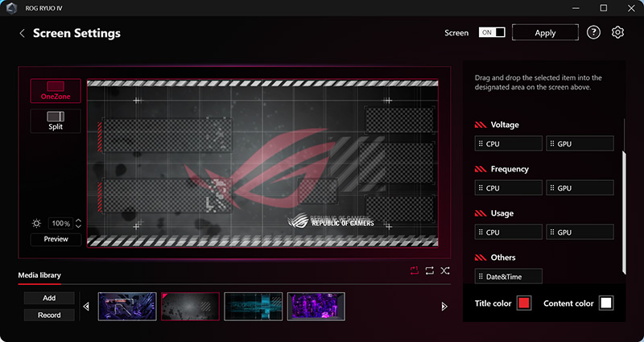Click the Record button
Viewport: 644px width, 342px height.
[x=49, y=315]
